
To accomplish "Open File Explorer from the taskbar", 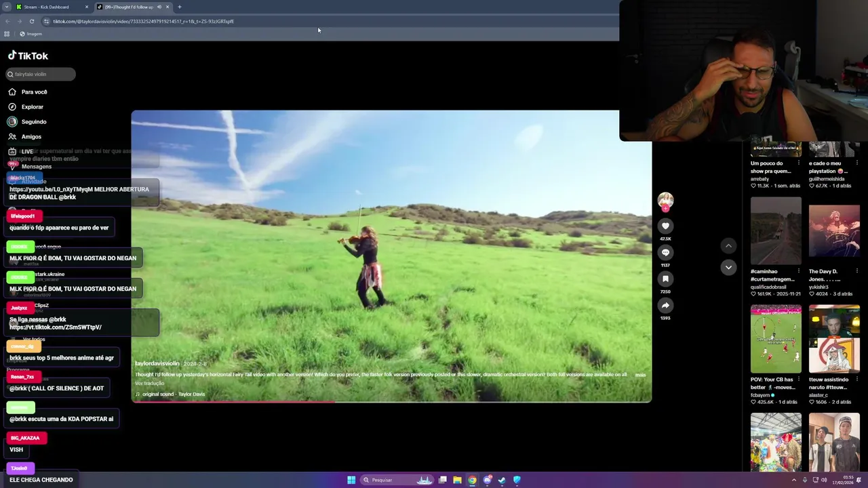I will (x=458, y=480).
